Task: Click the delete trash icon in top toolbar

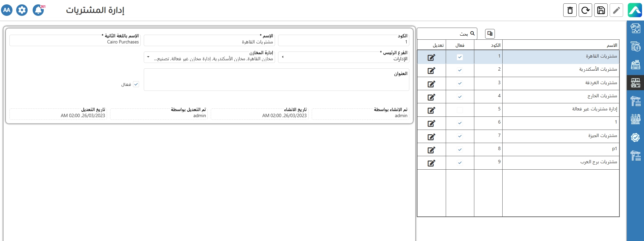Action: pos(570,10)
